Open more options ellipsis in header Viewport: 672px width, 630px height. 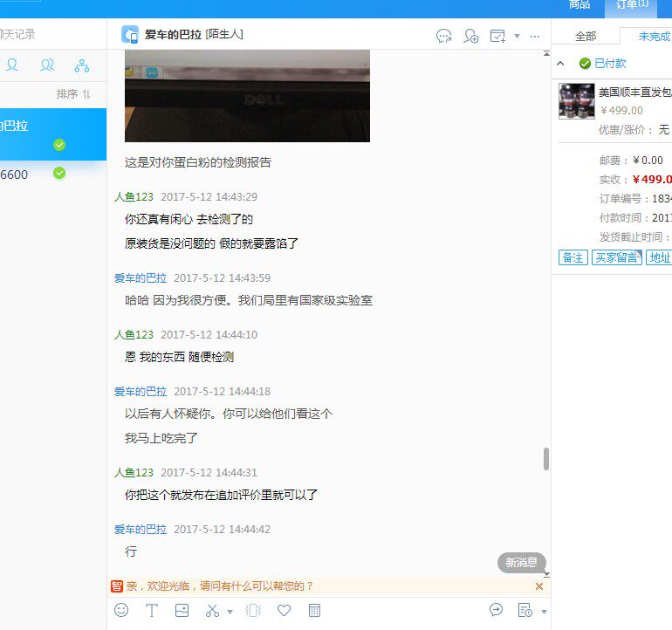click(535, 37)
